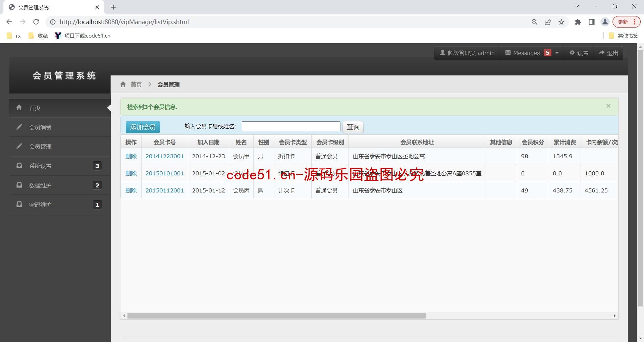Bookmark this page with star icon

click(x=561, y=22)
